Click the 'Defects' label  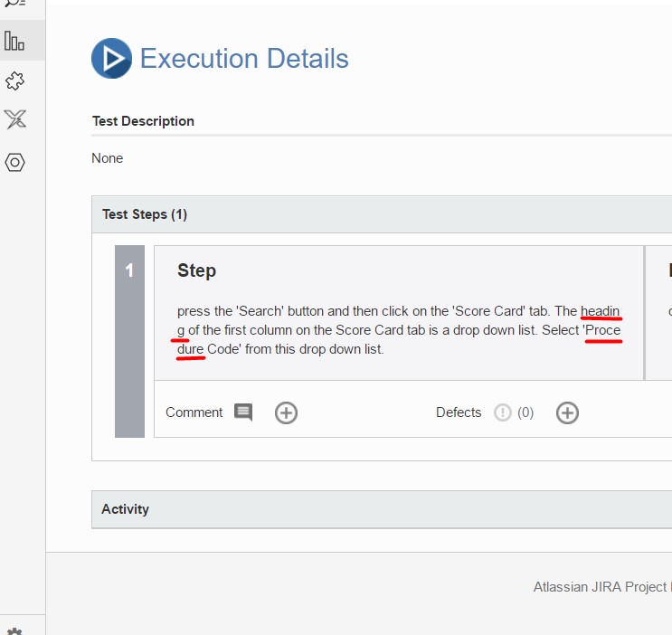point(459,412)
